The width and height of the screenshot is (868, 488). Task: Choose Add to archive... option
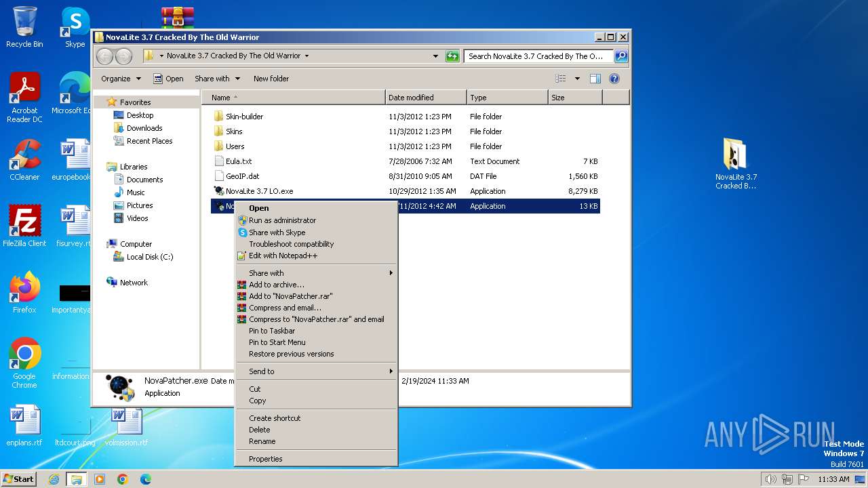(315, 285)
